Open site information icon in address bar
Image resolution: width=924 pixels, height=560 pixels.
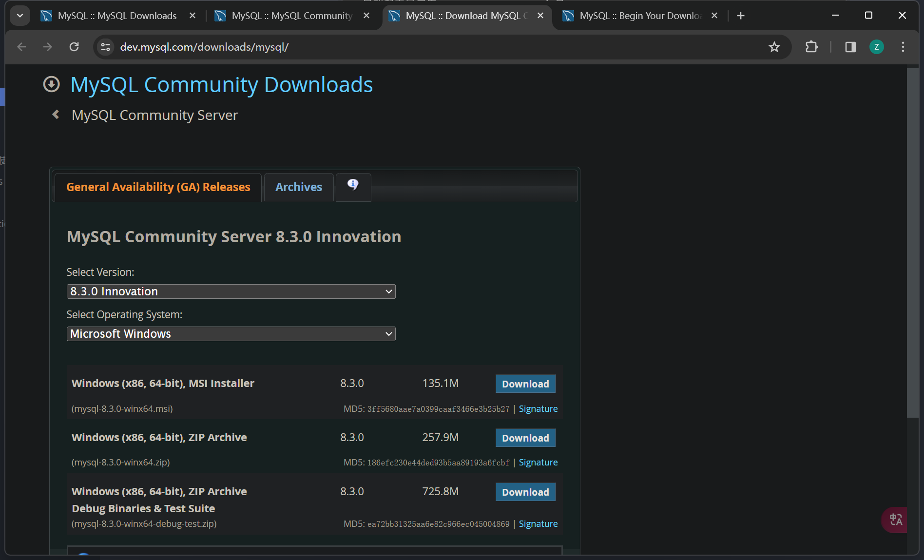[105, 47]
